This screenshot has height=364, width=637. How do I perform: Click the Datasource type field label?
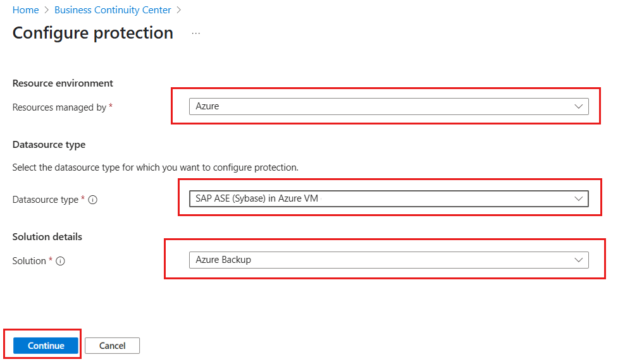(x=46, y=200)
